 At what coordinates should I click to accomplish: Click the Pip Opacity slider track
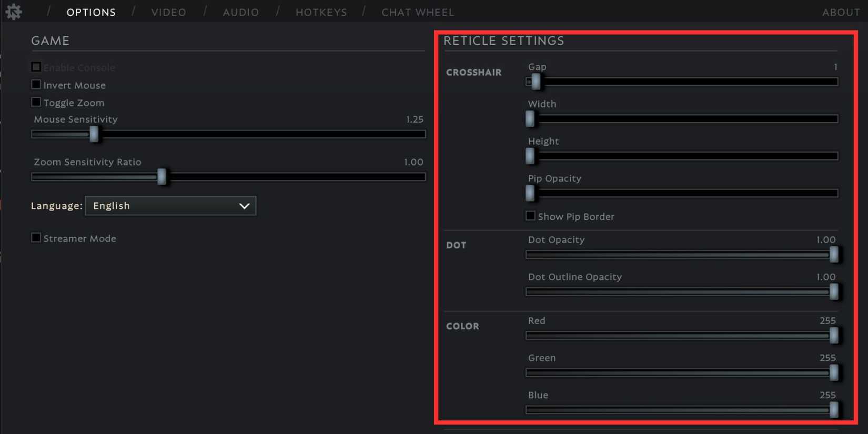682,194
